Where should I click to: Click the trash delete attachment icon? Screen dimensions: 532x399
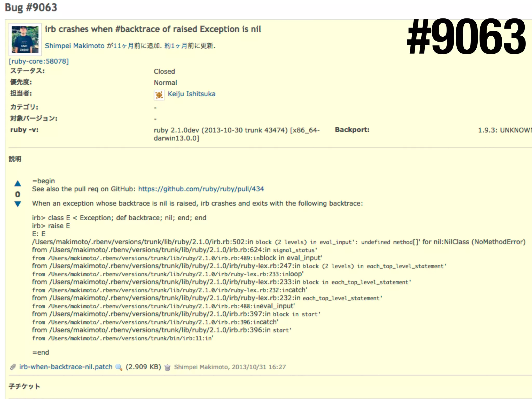168,367
